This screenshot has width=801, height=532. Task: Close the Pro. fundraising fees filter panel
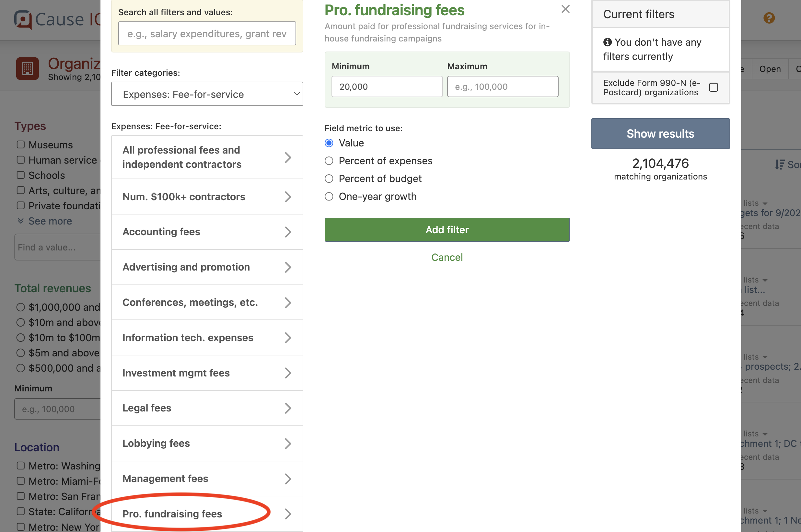coord(565,9)
